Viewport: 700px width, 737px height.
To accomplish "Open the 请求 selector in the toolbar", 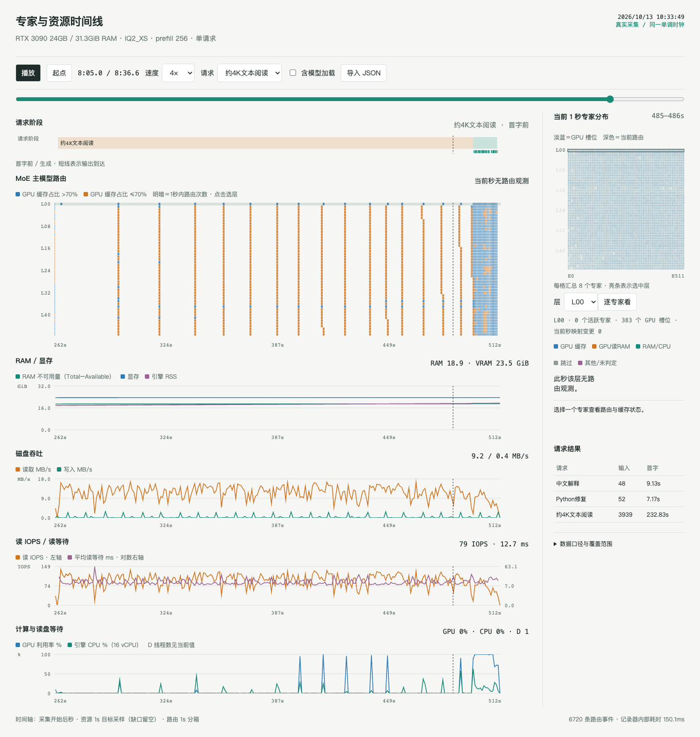I will tap(249, 73).
